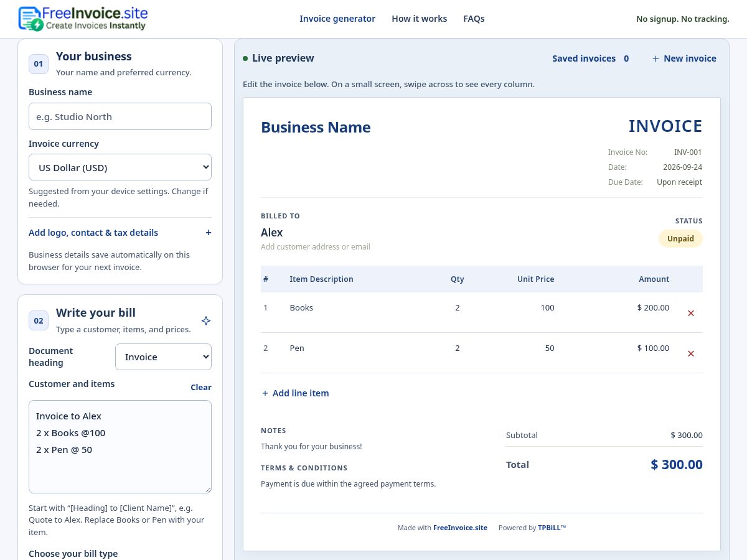This screenshot has width=747, height=560.
Task: Edit the billed-to name Alex
Action: (271, 233)
